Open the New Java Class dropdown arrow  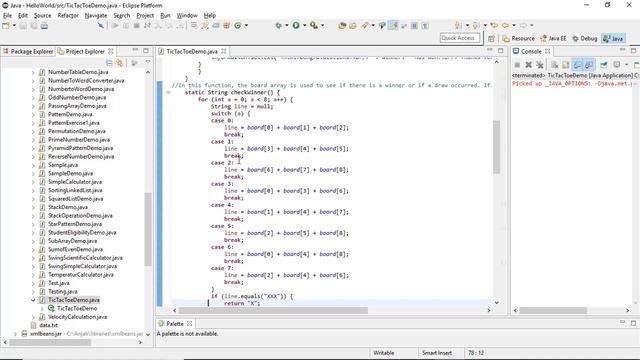click(x=246, y=26)
